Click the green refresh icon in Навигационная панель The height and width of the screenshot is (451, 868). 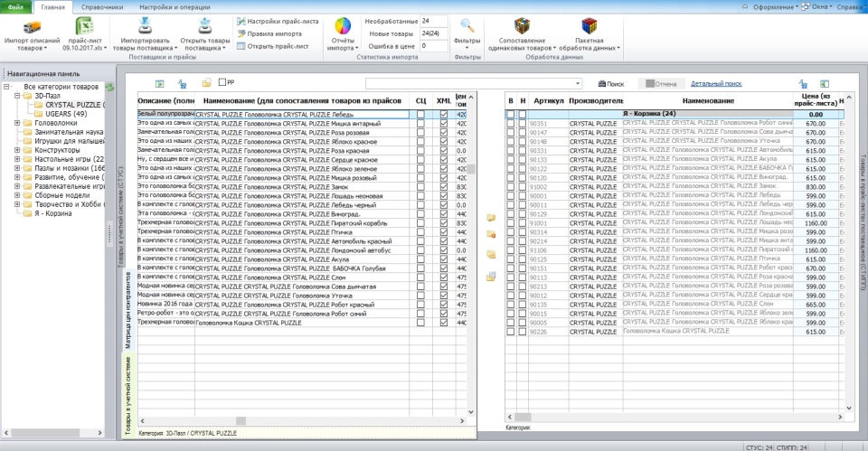tap(109, 87)
